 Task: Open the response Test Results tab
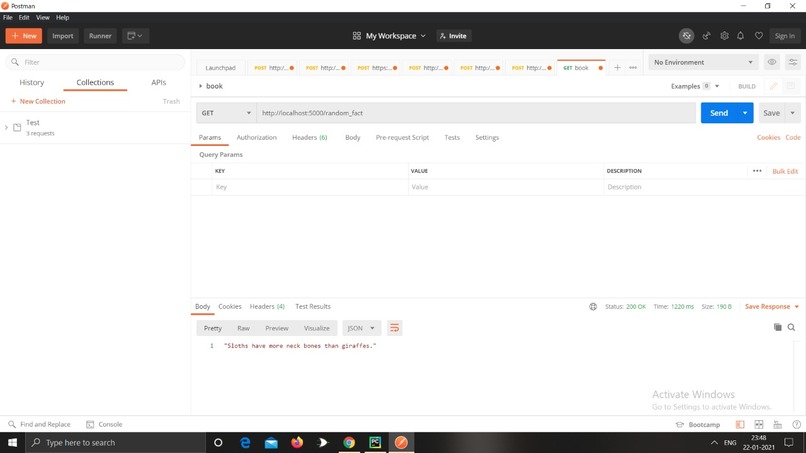click(313, 306)
